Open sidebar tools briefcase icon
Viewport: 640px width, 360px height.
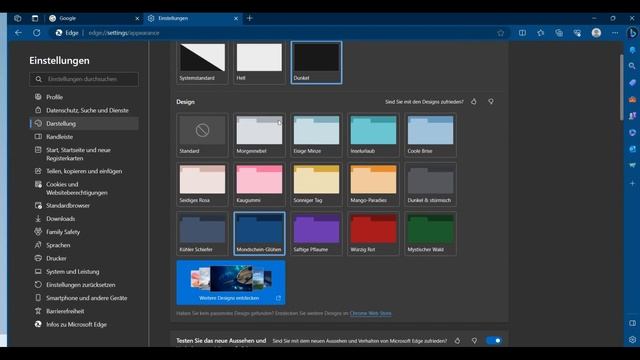632,99
